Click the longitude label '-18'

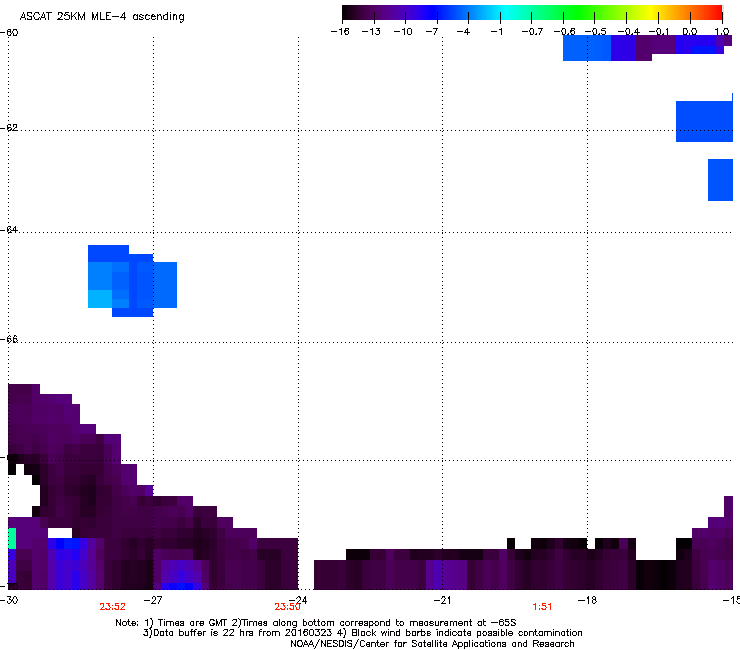click(x=587, y=600)
